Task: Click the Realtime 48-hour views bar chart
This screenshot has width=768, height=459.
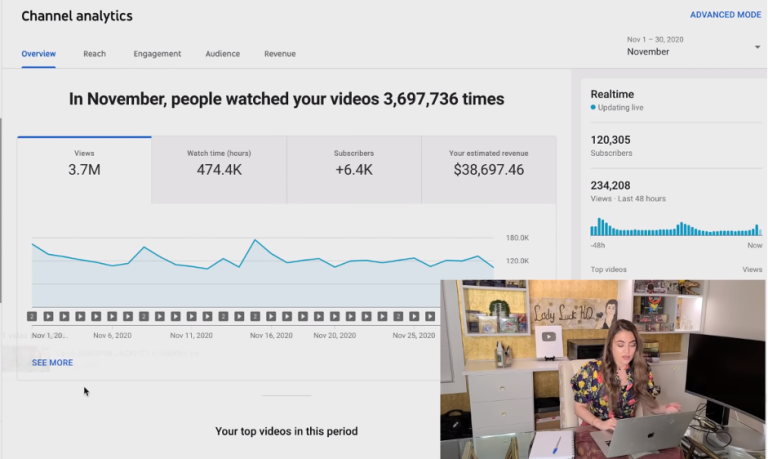Action: [676, 227]
